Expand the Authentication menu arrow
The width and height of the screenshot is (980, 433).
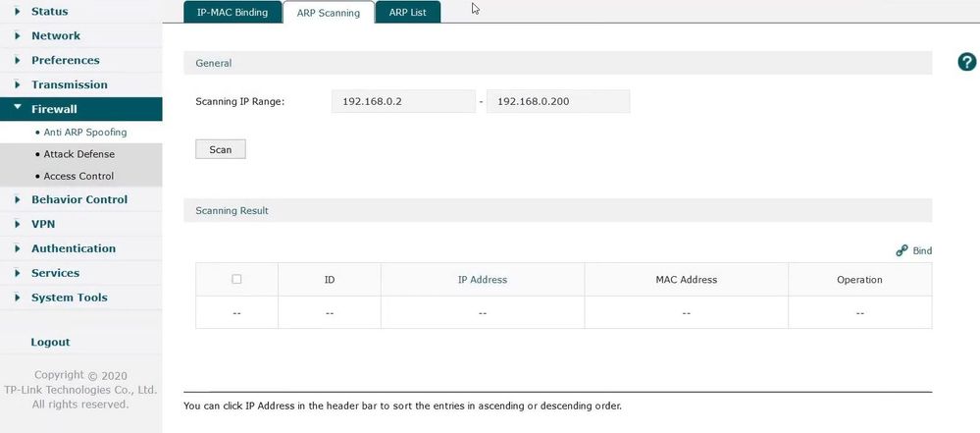point(18,248)
